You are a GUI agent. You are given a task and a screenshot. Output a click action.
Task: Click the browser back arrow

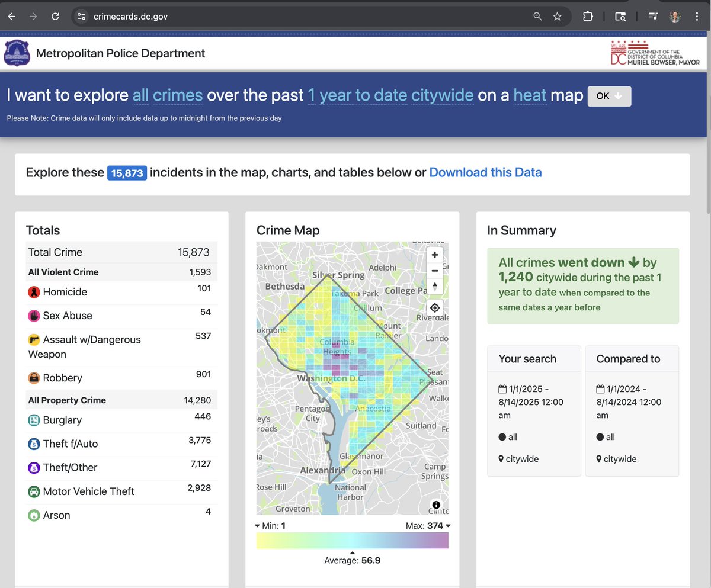coord(12,17)
